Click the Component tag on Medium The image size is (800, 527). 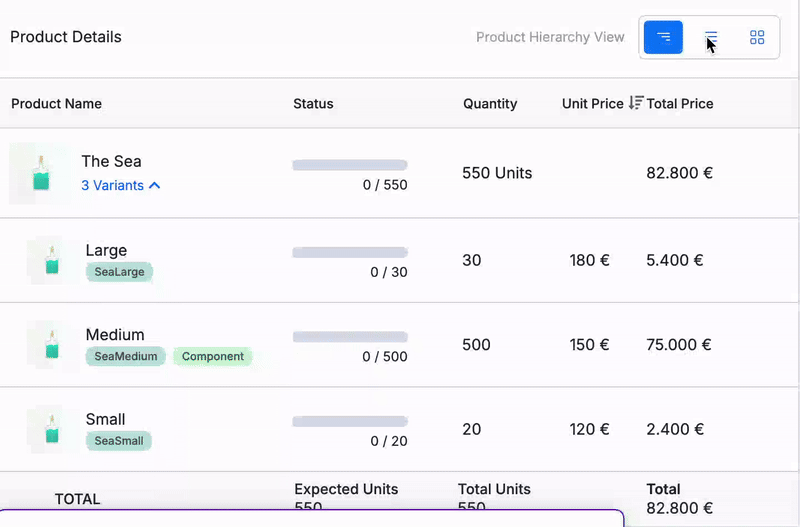tap(213, 356)
